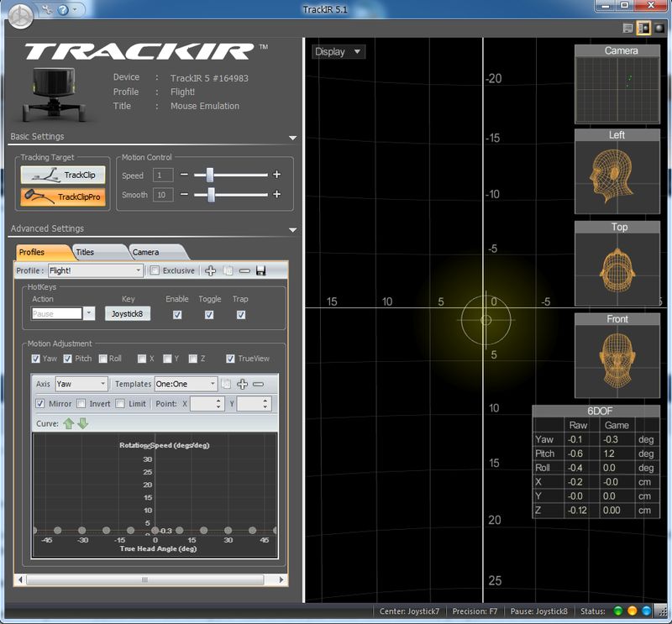Viewport: 672px width, 624px height.
Task: Raise the curve with the green up arrow
Action: (x=69, y=423)
